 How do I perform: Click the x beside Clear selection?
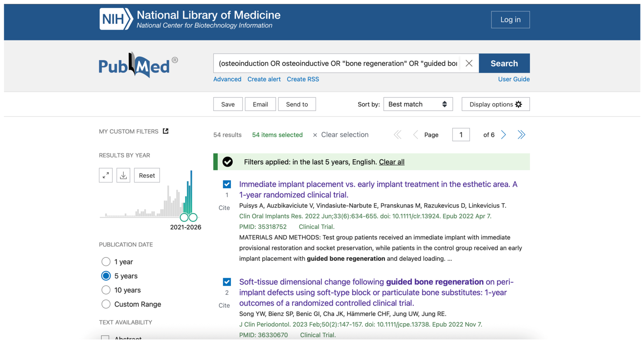coord(315,135)
